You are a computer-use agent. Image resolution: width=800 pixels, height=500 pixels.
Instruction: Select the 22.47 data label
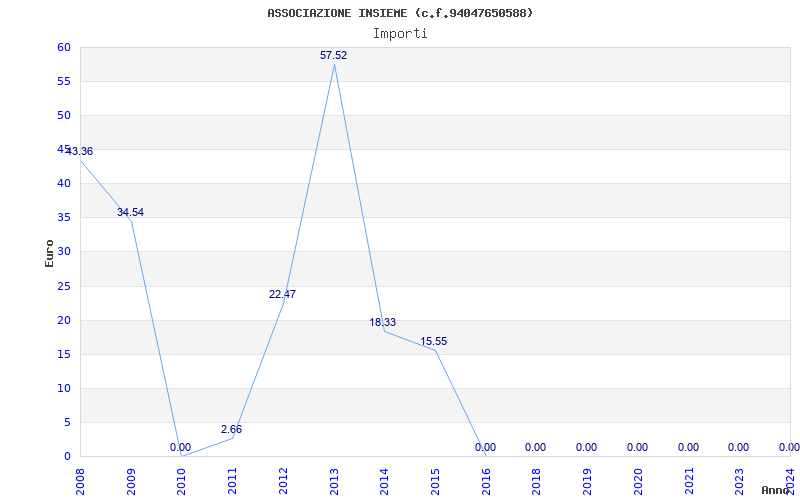[x=283, y=294]
